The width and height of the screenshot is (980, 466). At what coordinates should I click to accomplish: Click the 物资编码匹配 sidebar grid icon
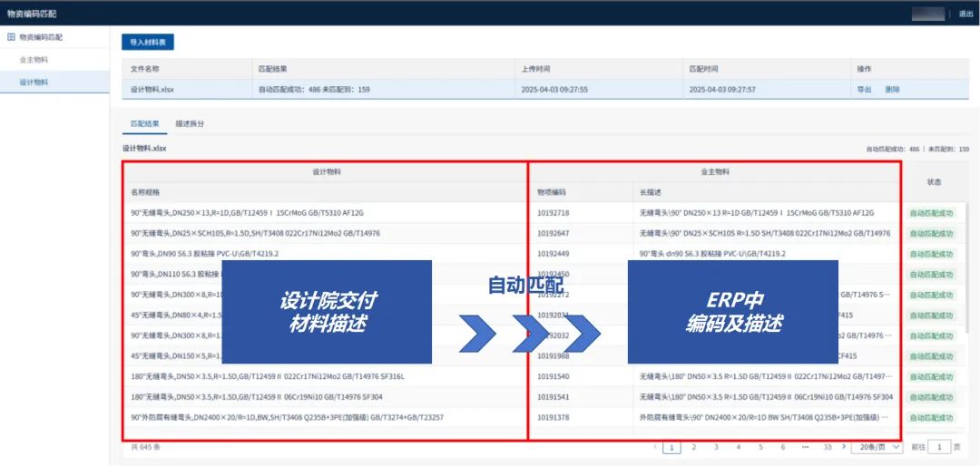pos(11,37)
